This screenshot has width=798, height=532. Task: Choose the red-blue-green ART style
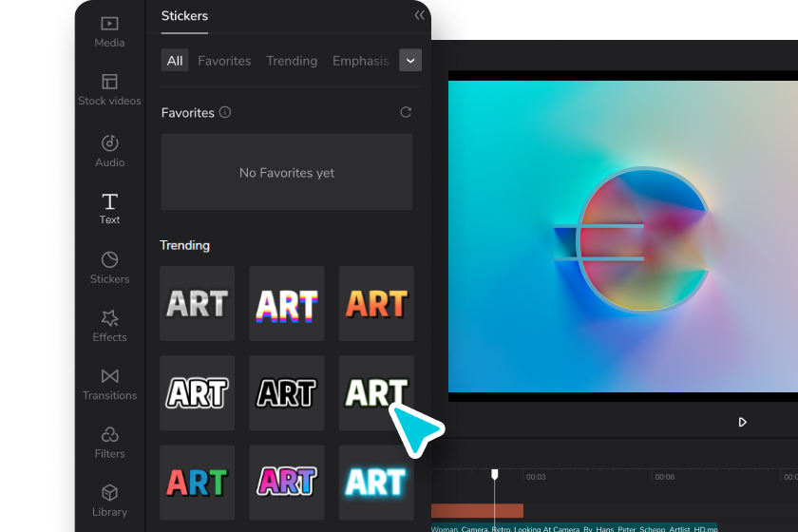[x=197, y=483]
